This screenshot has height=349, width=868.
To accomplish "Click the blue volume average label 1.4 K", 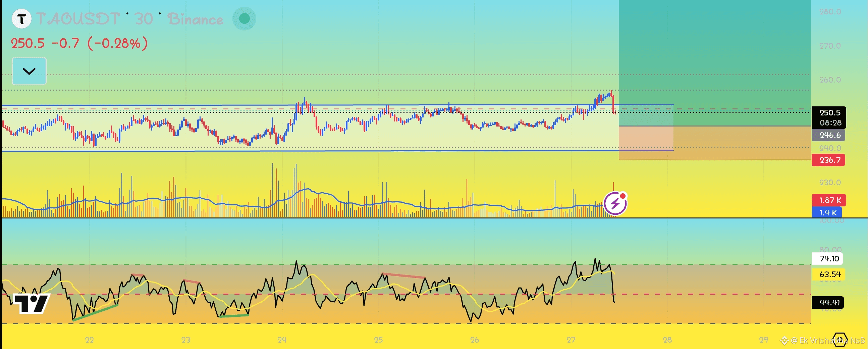I will 827,212.
